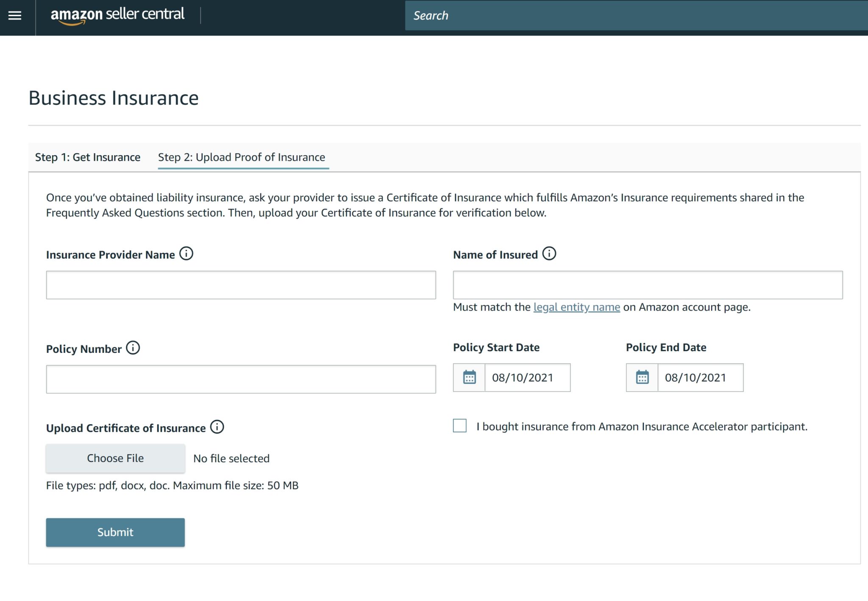868x601 pixels.
Task: Select the Step 2: Upload Proof of Insurance tab
Action: tap(242, 157)
